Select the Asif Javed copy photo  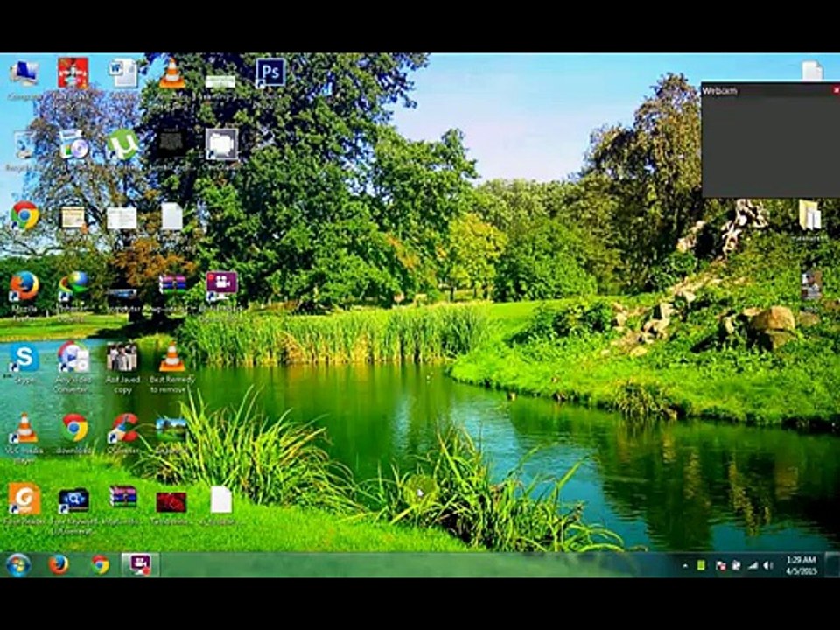click(x=122, y=358)
